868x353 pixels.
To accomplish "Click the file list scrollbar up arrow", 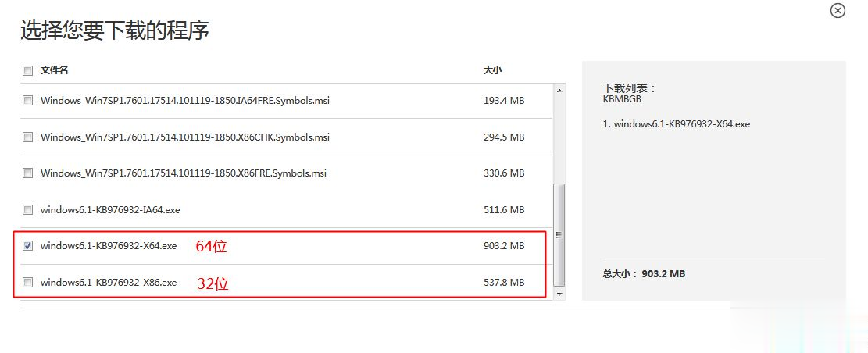I will coord(559,90).
